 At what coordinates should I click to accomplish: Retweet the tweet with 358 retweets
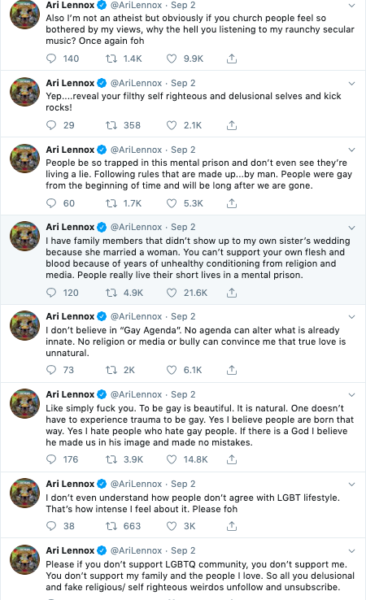pyautogui.click(x=111, y=125)
